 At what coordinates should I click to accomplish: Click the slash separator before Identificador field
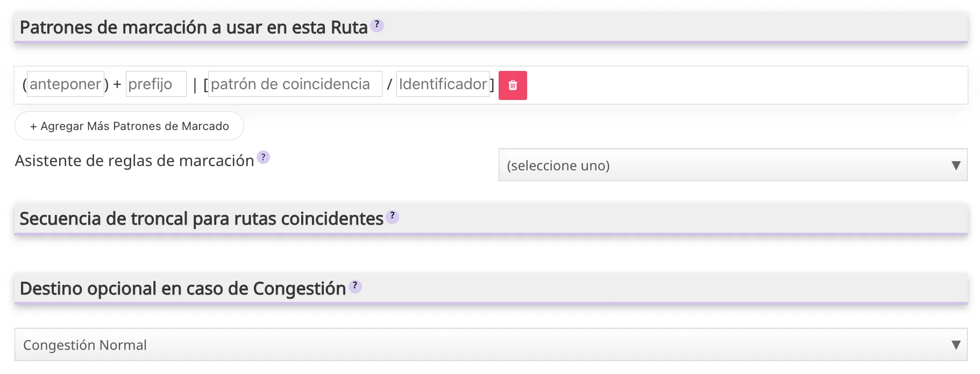pos(389,84)
